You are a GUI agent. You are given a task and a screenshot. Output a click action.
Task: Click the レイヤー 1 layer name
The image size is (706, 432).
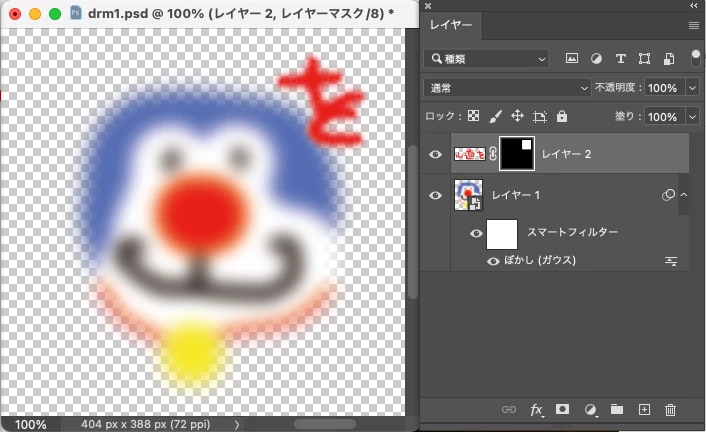516,195
